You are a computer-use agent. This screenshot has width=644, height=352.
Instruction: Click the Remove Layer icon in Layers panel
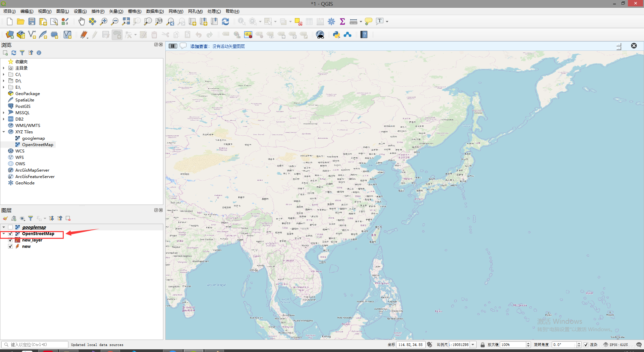[x=68, y=218]
